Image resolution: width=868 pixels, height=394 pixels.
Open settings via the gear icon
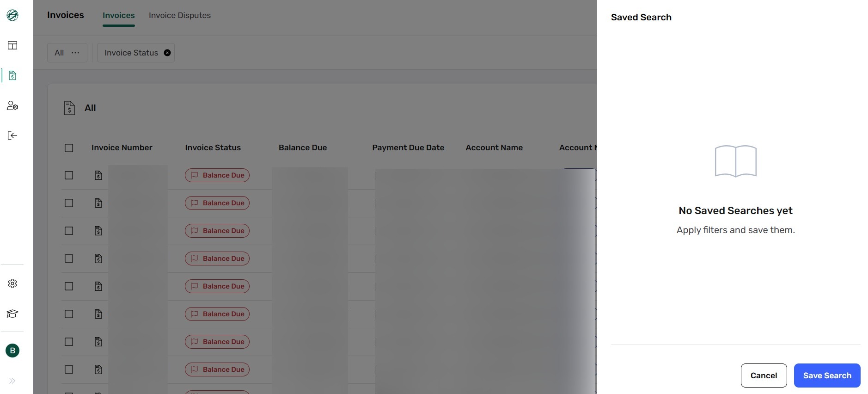[12, 283]
